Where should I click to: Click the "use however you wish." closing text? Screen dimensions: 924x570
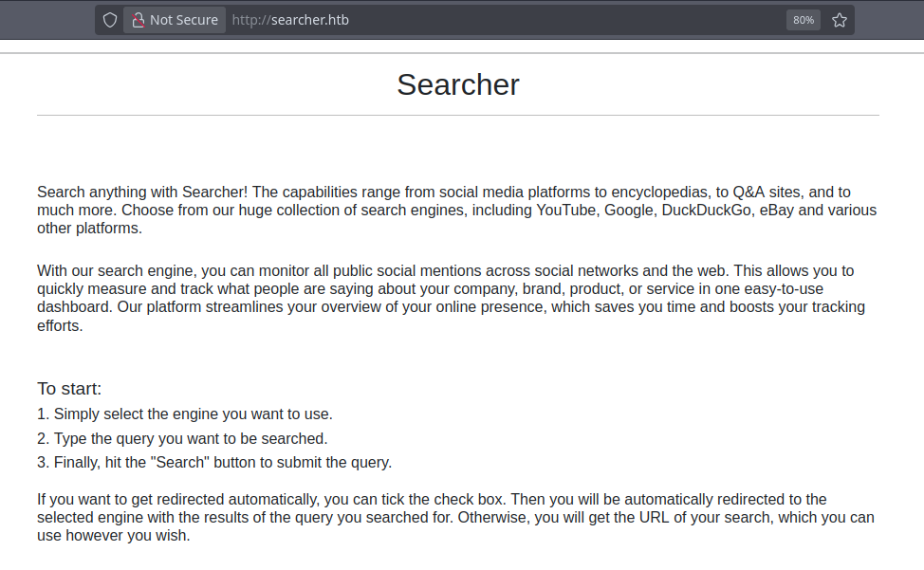[x=114, y=536]
